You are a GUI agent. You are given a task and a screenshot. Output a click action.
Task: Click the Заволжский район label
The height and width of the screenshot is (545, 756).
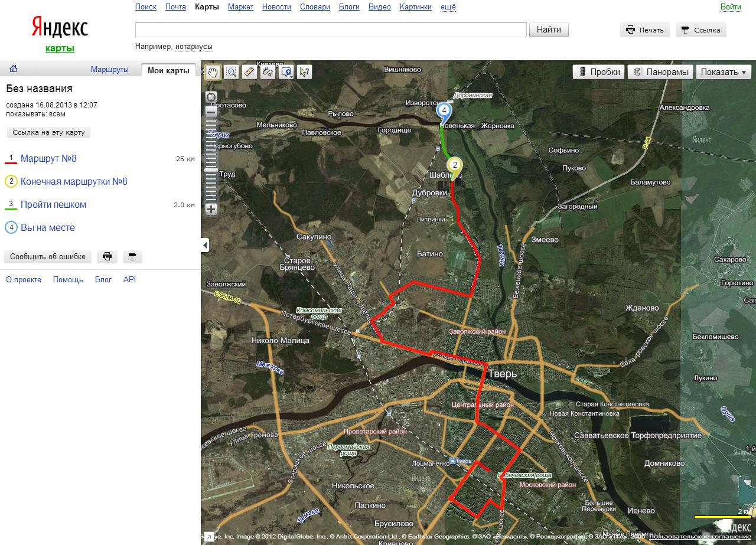[477, 332]
